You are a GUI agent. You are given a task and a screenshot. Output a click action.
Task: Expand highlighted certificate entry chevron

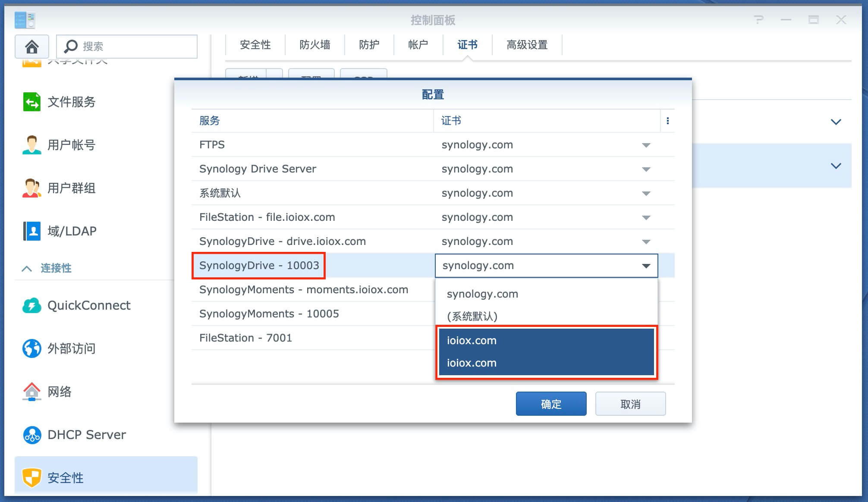[x=836, y=166]
